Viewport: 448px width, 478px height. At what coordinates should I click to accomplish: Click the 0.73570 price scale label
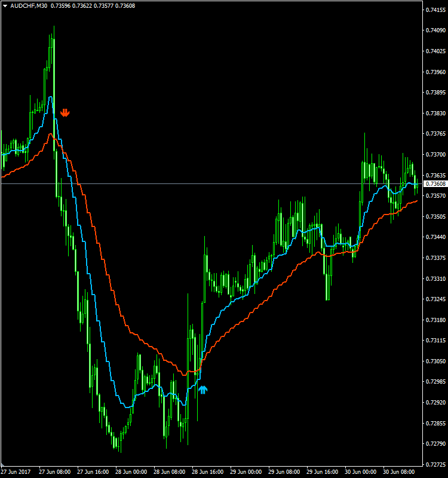(435, 195)
